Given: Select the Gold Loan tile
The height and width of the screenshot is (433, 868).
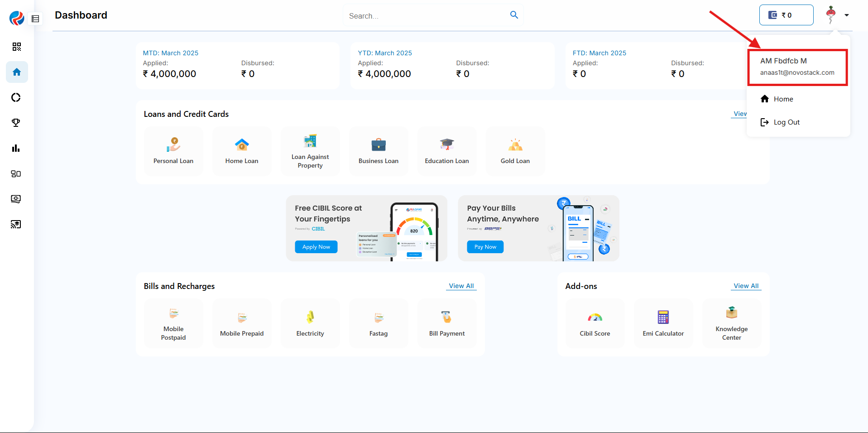Looking at the screenshot, I should (x=515, y=151).
